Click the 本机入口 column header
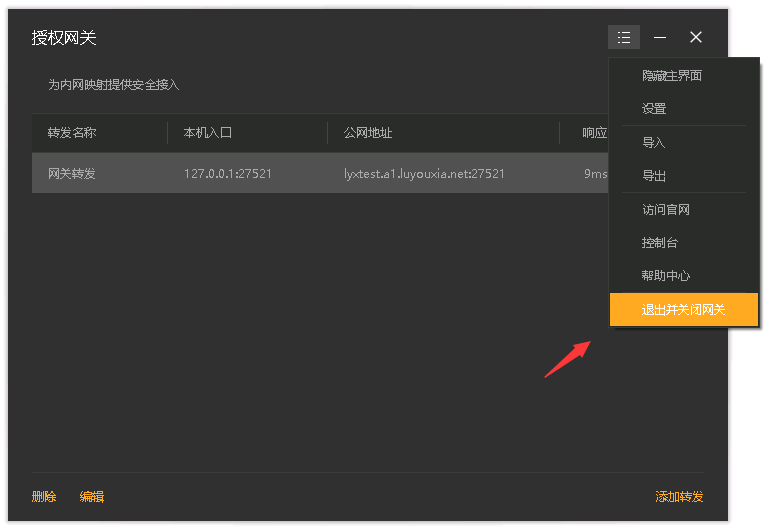770x528 pixels. click(208, 133)
